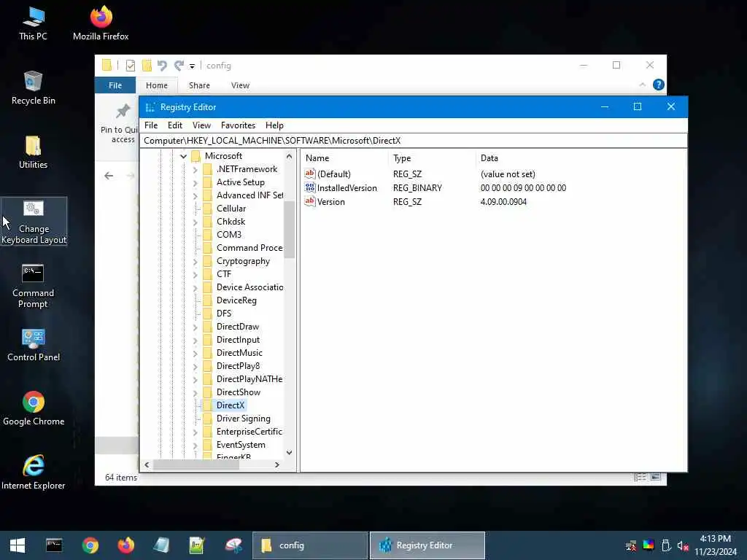Switch to config window via taskbar
This screenshot has height=560, width=747.
[x=309, y=545]
